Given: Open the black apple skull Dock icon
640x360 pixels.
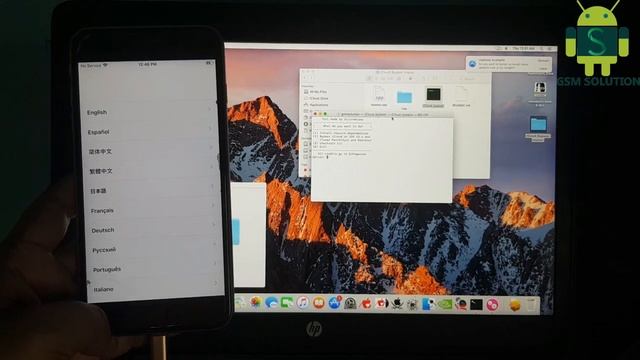Looking at the screenshot, I should pyautogui.click(x=397, y=304).
